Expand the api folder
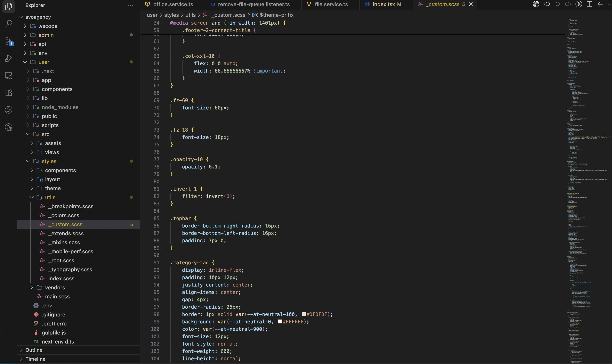 pyautogui.click(x=79, y=44)
